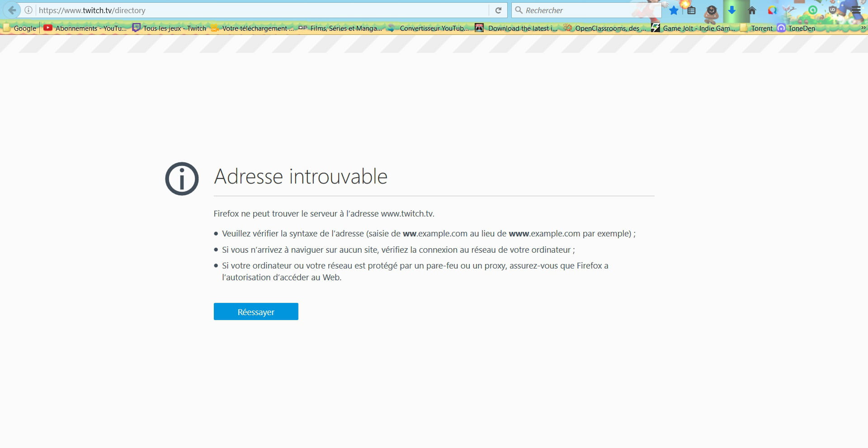868x448 pixels.
Task: Click the back navigation arrow
Action: pos(12,10)
